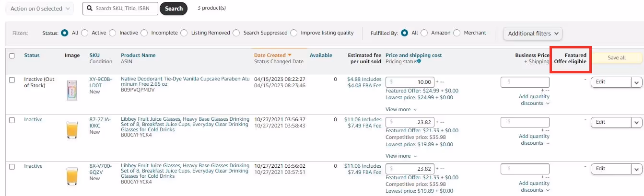Select Fulfilled By All radio button
The height and width of the screenshot is (196, 644).
(x=404, y=33)
